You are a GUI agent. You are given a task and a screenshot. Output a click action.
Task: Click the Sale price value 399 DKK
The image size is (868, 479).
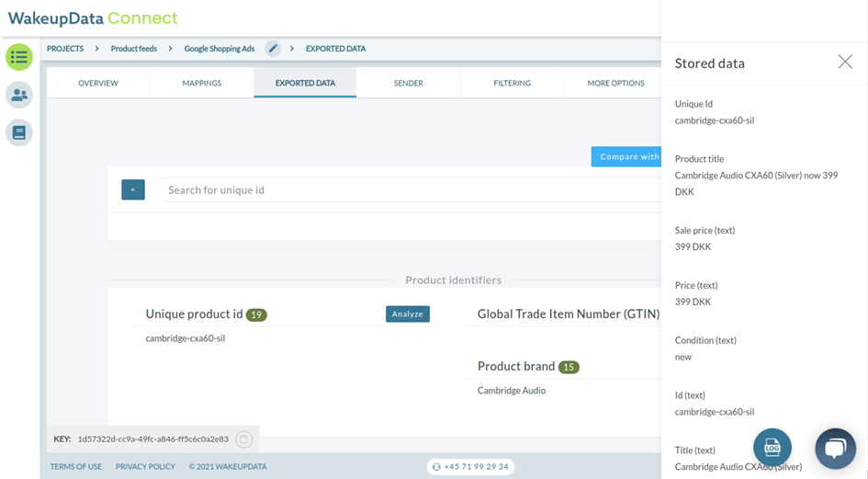[x=693, y=246]
